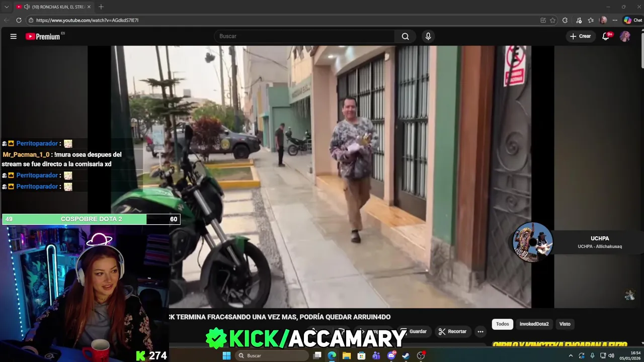The image size is (644, 362).
Task: Start voice search with microphone icon
Action: point(428,36)
